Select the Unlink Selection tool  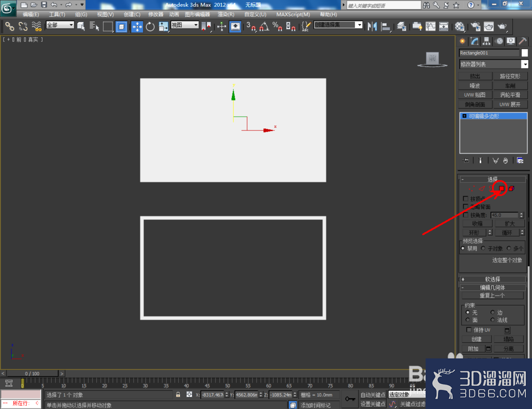point(23,27)
